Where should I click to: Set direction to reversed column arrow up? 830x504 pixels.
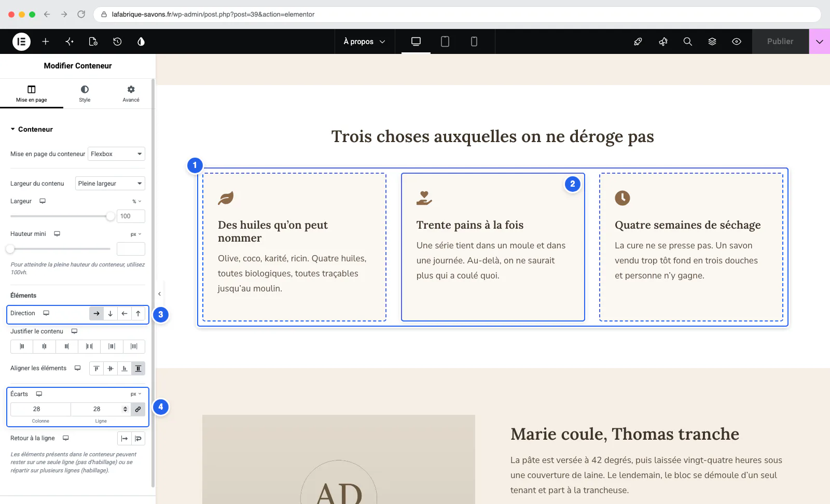click(138, 313)
